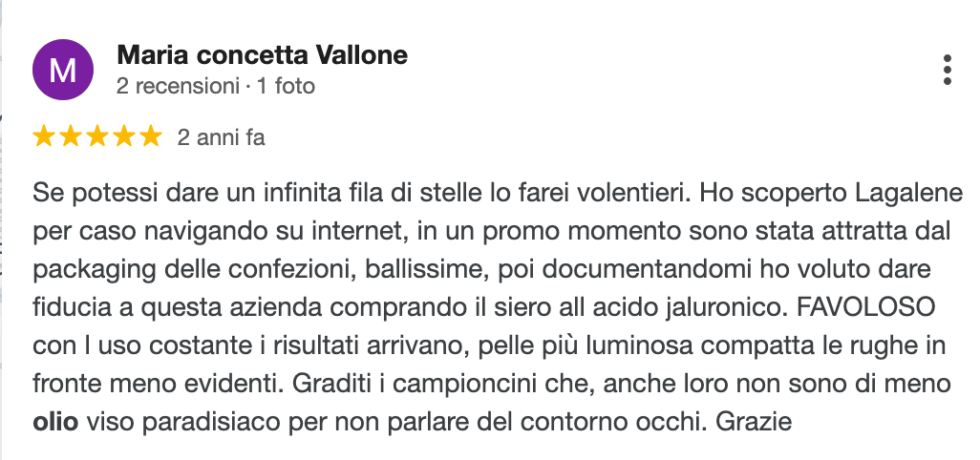Click the purple M profile avatar
The width and height of the screenshot is (980, 460).
(63, 71)
